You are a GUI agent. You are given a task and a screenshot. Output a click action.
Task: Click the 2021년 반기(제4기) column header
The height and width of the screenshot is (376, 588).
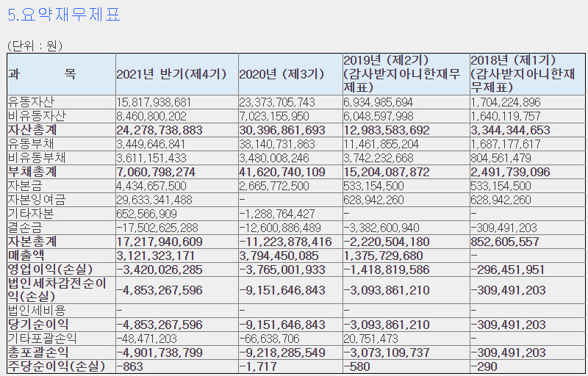(x=177, y=74)
